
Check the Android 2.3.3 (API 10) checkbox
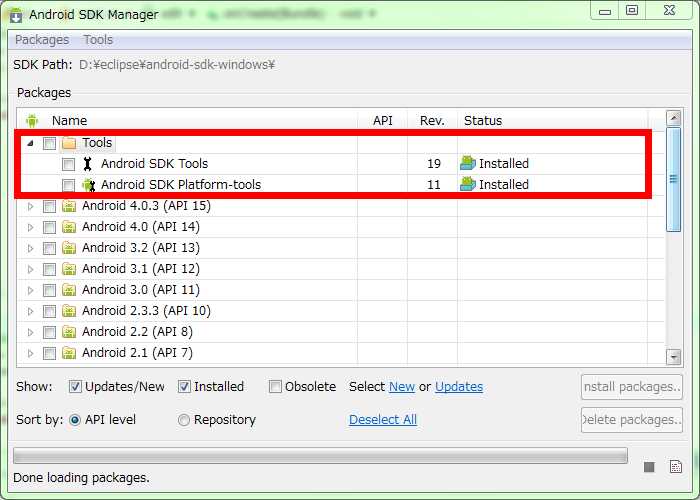tap(49, 311)
